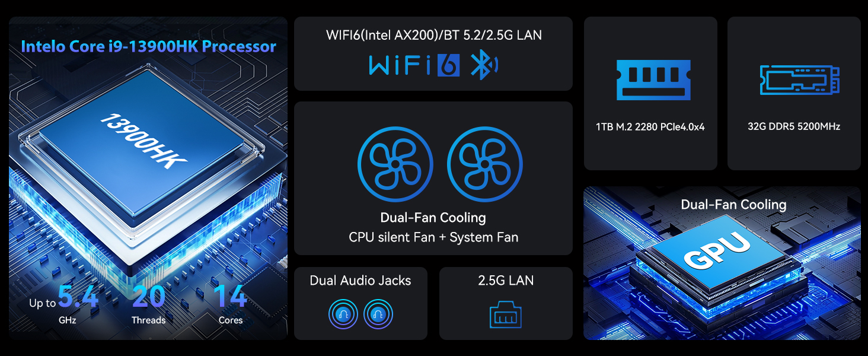
Task: Click the Dual Audio Jacks title
Action: (360, 281)
